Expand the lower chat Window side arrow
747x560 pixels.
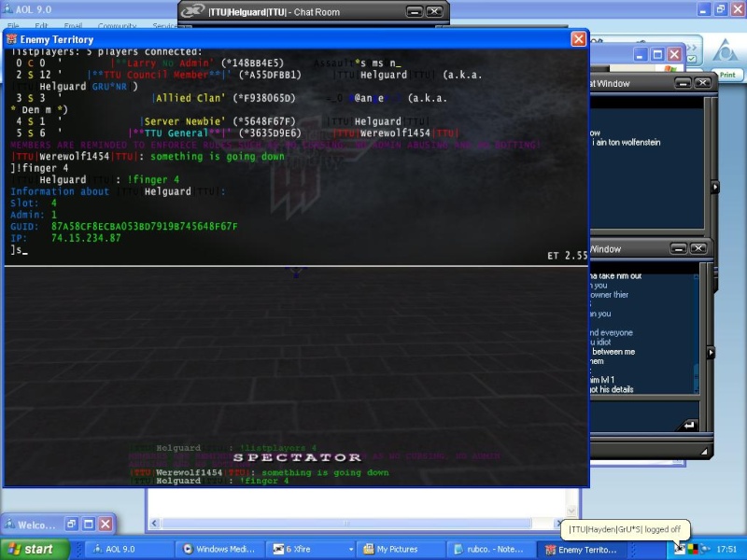(x=712, y=353)
